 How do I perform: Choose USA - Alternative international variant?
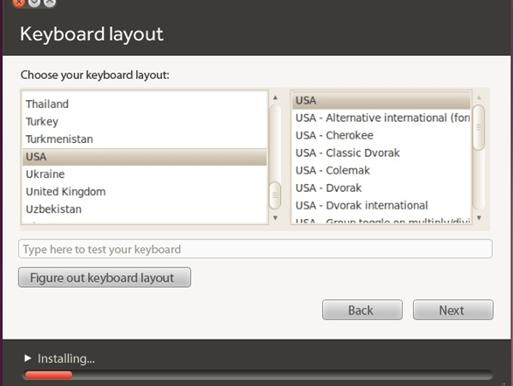381,118
